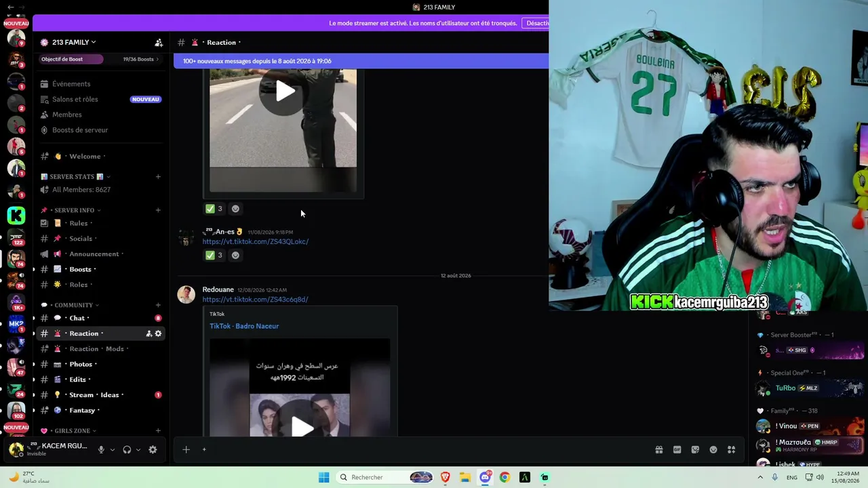Open the green Kick server icon
868x488 pixels.
[x=16, y=216]
